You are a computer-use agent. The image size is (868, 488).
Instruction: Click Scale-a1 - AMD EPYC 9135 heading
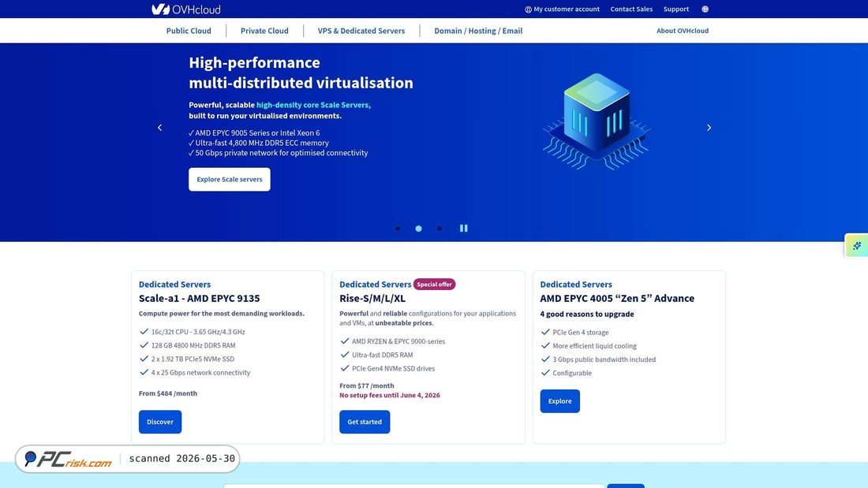click(x=200, y=298)
